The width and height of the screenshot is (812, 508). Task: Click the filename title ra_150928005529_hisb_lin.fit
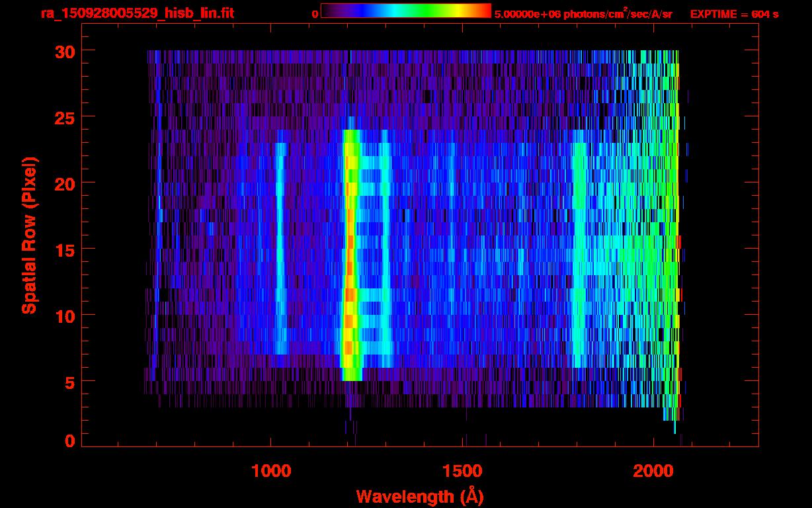(x=137, y=13)
